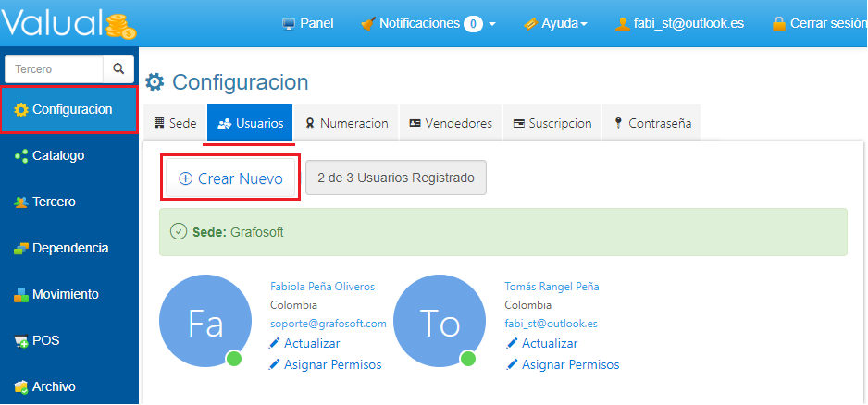Switch to the Numeracion tab

pyautogui.click(x=346, y=123)
